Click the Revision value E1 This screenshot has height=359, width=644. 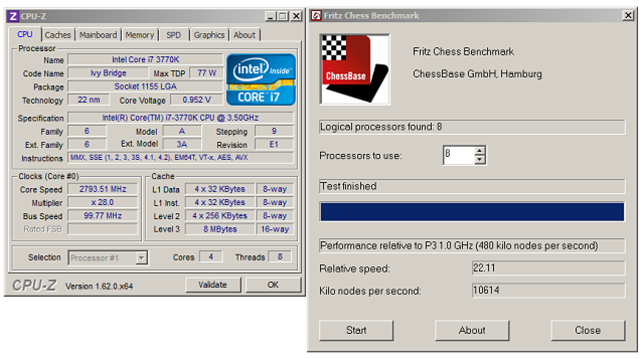point(274,145)
